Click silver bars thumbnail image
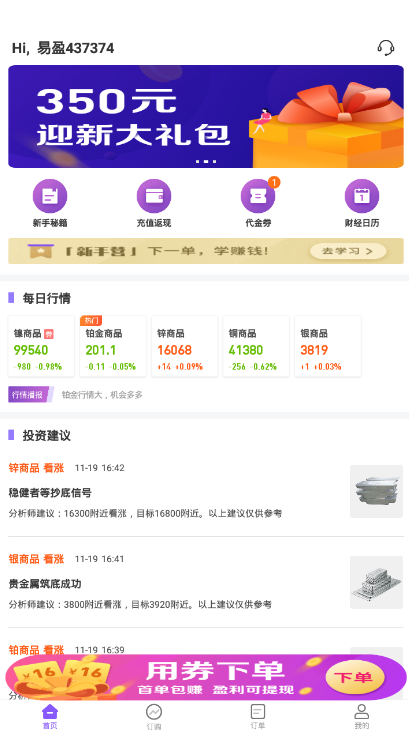Image resolution: width=409 pixels, height=732 pixels. (376, 582)
